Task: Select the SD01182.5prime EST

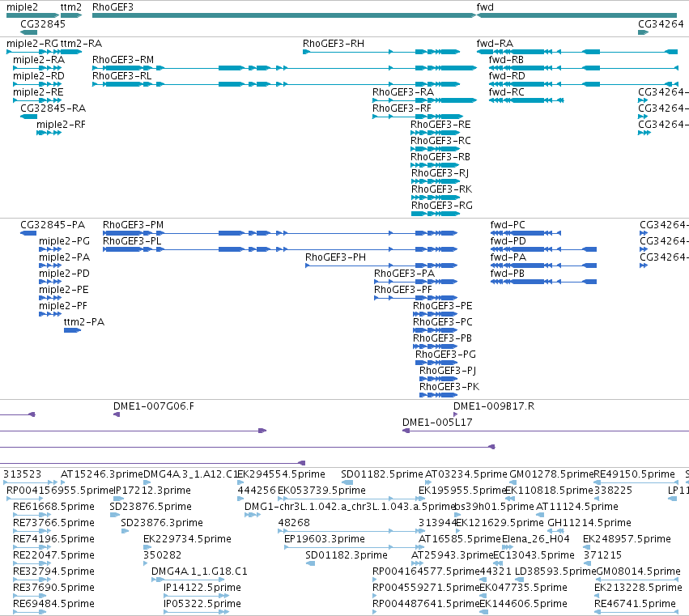Action: click(x=347, y=482)
